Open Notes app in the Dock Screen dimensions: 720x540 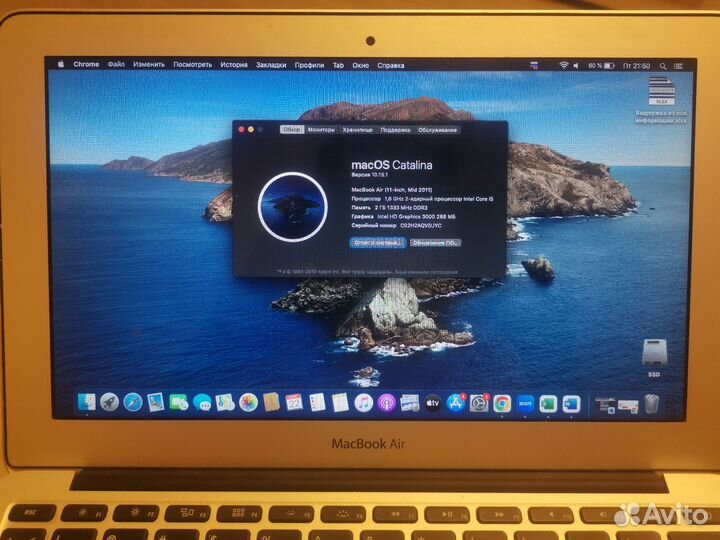(x=340, y=403)
